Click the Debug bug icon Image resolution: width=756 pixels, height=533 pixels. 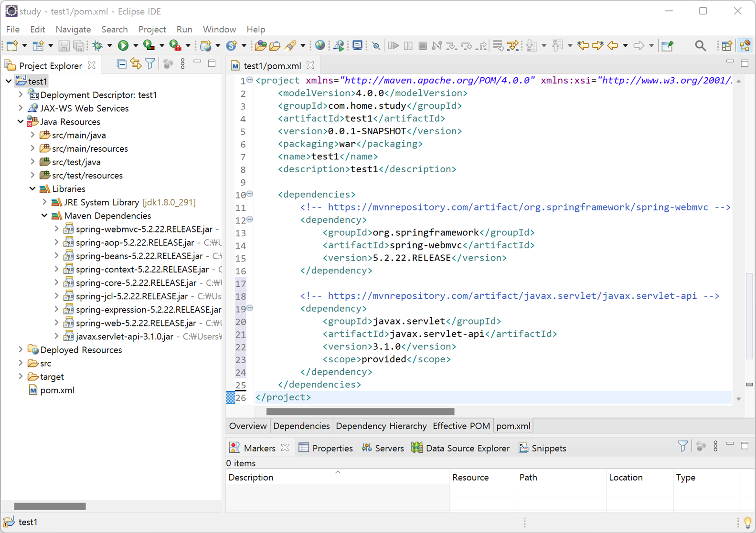98,46
